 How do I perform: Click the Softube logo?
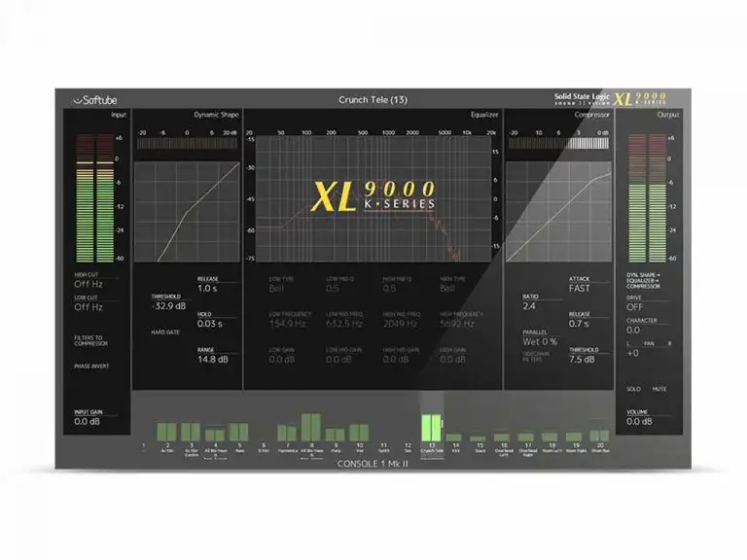(95, 100)
